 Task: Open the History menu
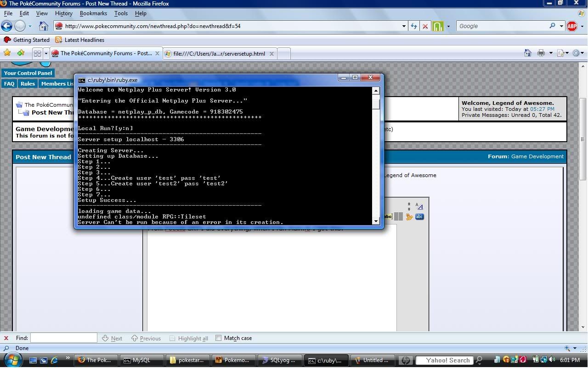click(63, 13)
